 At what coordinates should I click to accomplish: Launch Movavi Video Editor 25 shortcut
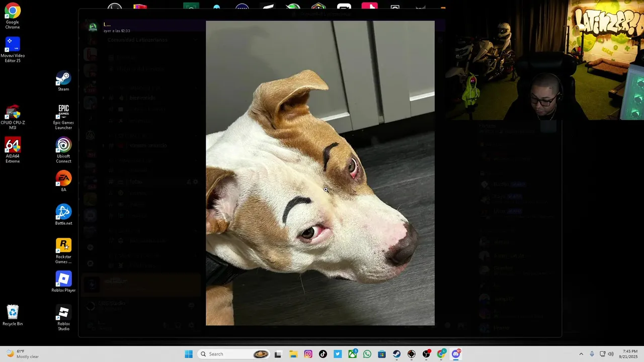tap(13, 50)
